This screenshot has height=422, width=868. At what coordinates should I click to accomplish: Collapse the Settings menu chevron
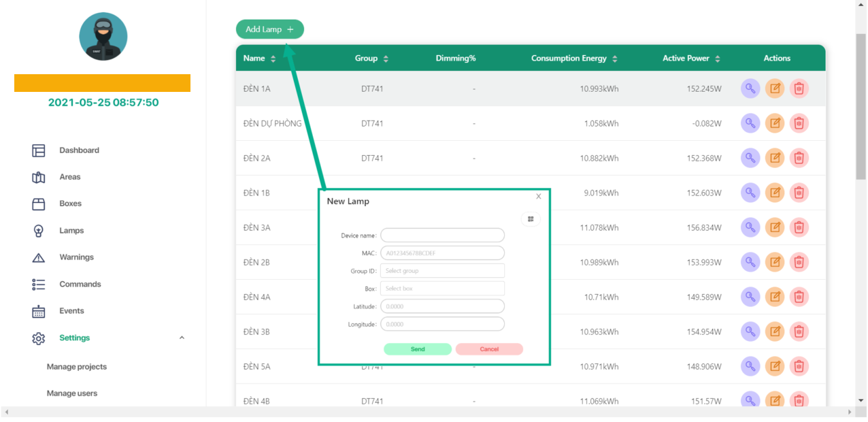(x=182, y=338)
